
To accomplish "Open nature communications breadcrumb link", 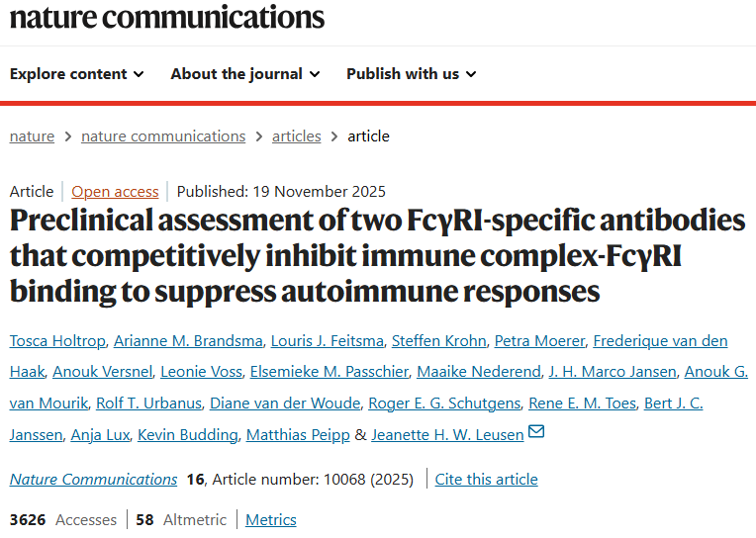I will tap(163, 136).
